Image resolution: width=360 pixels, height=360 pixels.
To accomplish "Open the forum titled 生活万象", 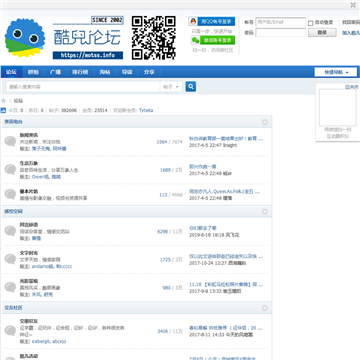I will (x=29, y=163).
